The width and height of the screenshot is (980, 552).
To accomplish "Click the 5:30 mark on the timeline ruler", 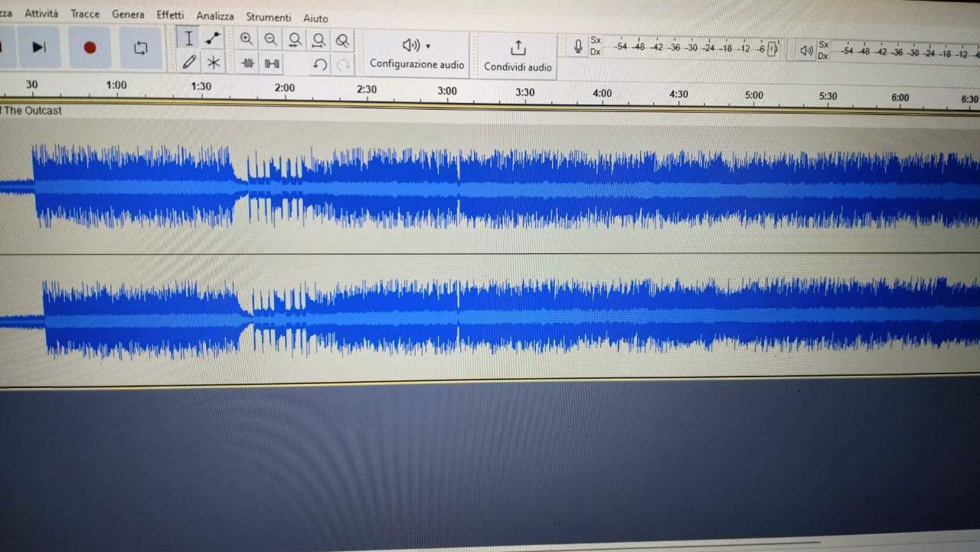I will tap(828, 96).
